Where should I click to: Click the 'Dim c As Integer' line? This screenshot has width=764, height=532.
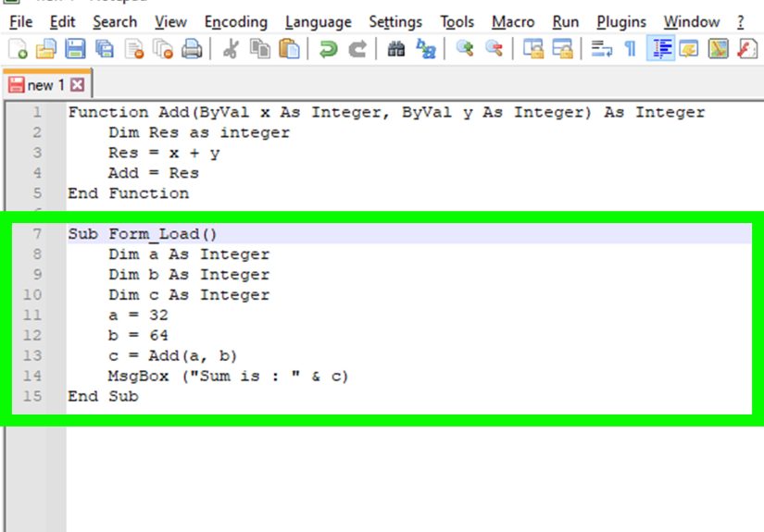point(189,295)
